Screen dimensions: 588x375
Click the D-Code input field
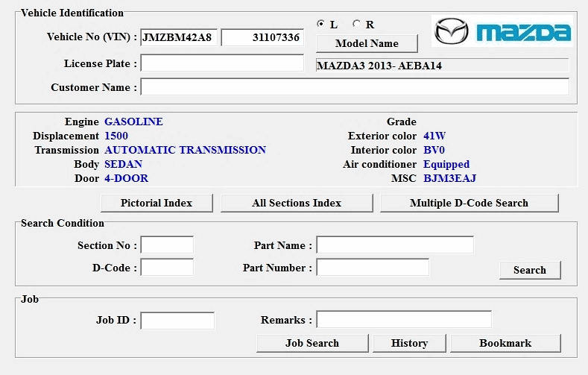(167, 268)
